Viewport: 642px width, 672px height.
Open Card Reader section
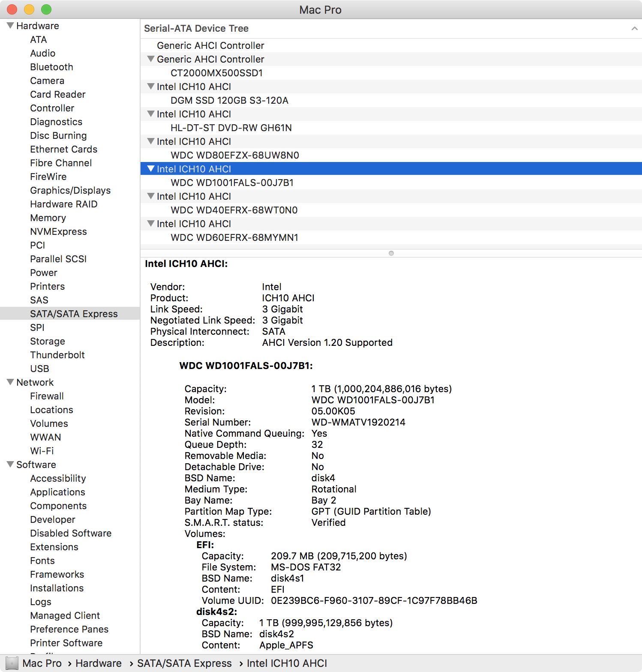tap(58, 94)
